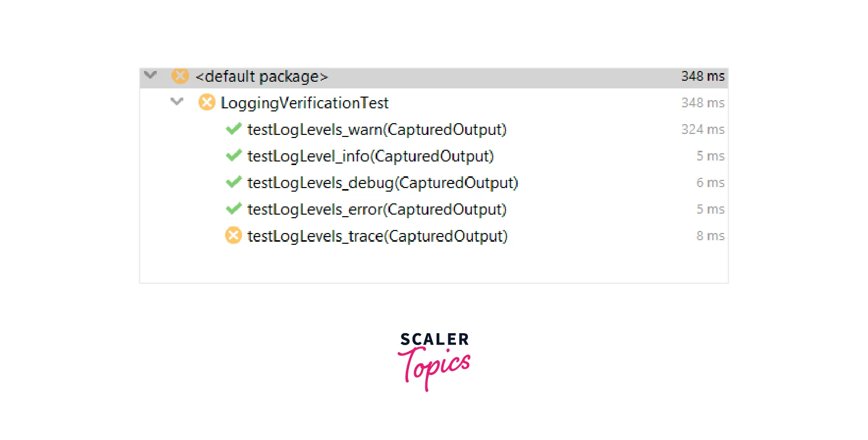Select testLogLevels_warn(CapturedOutput) test
The width and height of the screenshot is (868, 440).
pyautogui.click(x=377, y=130)
